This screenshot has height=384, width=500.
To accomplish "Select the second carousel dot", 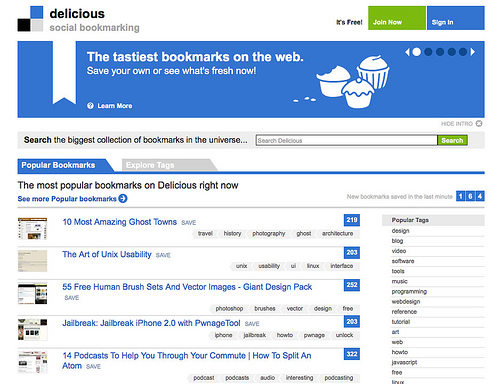I will [428, 52].
